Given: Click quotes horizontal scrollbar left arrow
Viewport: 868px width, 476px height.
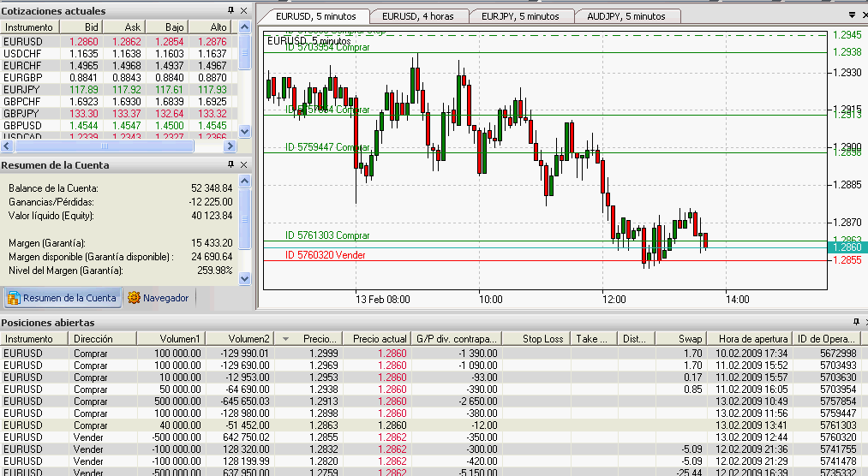Looking at the screenshot, I should point(7,146).
